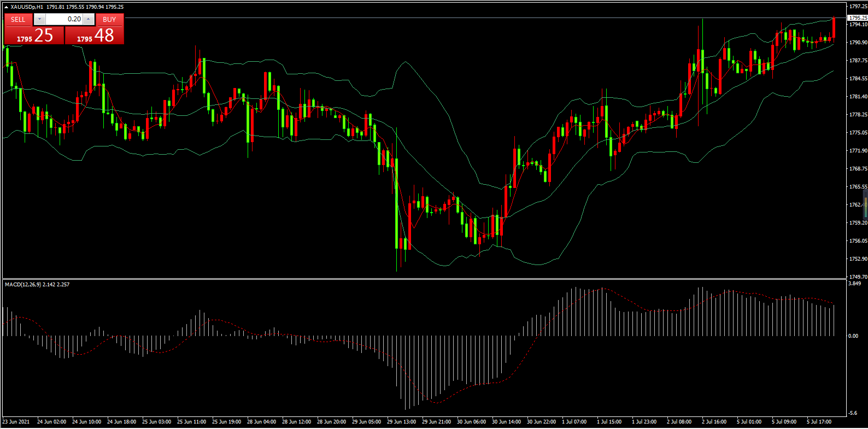Image resolution: width=868 pixels, height=429 pixels.
Task: Click the 2 Jul 16:00 time label
Action: point(714,422)
